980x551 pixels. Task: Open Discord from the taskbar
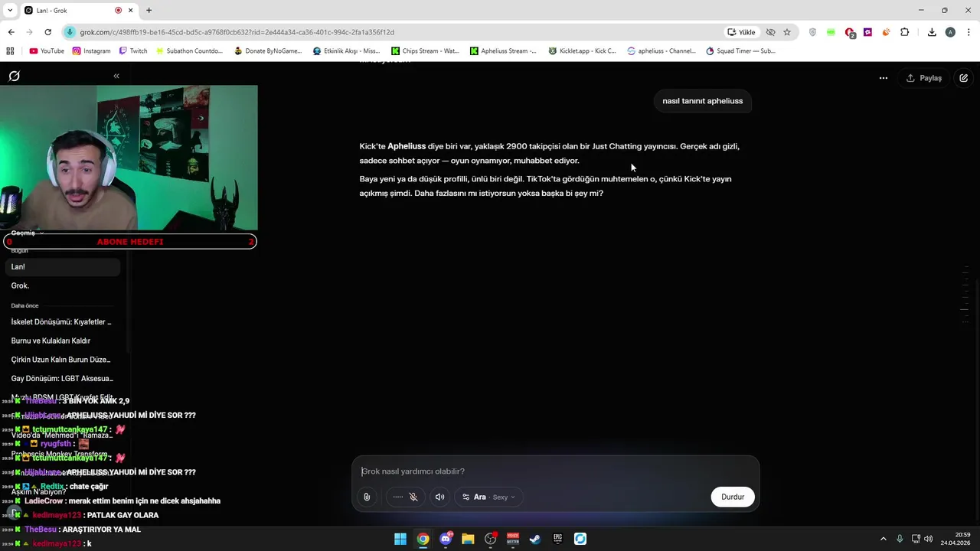pos(446,539)
